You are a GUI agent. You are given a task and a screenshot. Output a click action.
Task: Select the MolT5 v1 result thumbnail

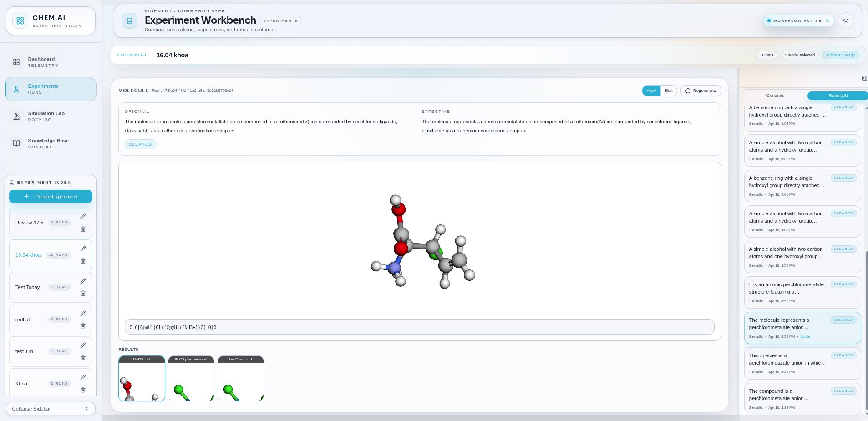pyautogui.click(x=142, y=379)
